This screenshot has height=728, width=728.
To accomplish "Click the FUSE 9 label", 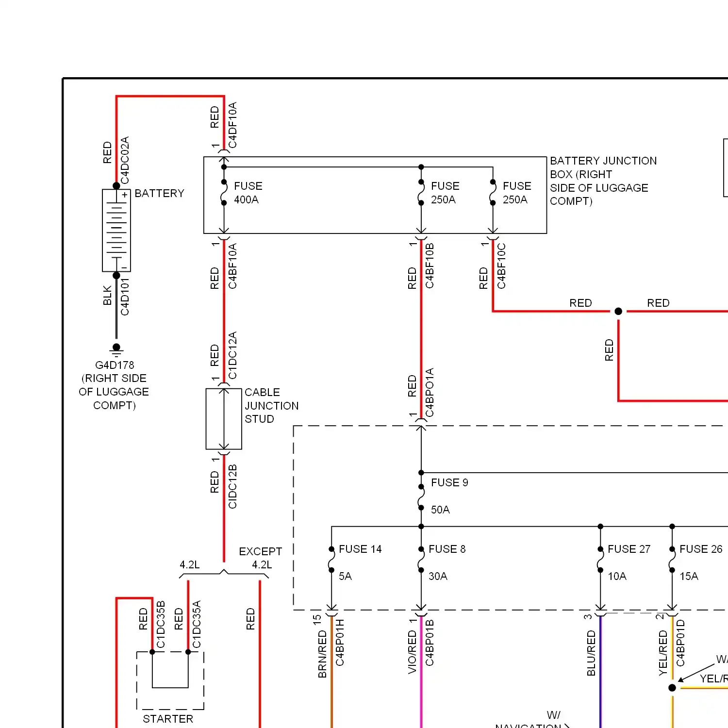I will [x=449, y=482].
